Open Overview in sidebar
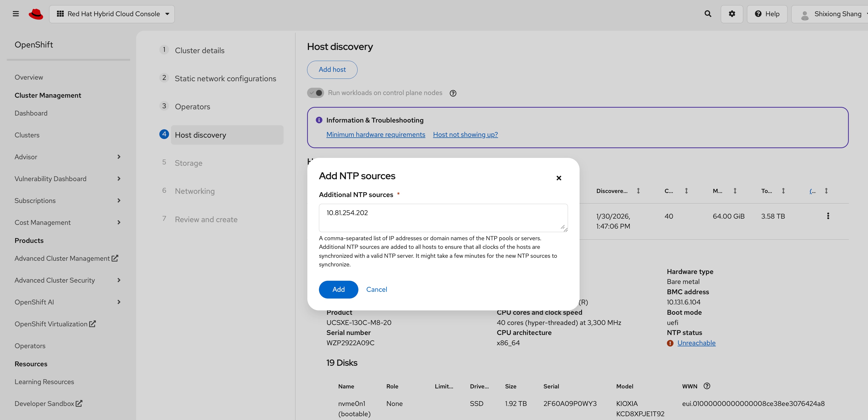The height and width of the screenshot is (420, 868). pos(29,77)
